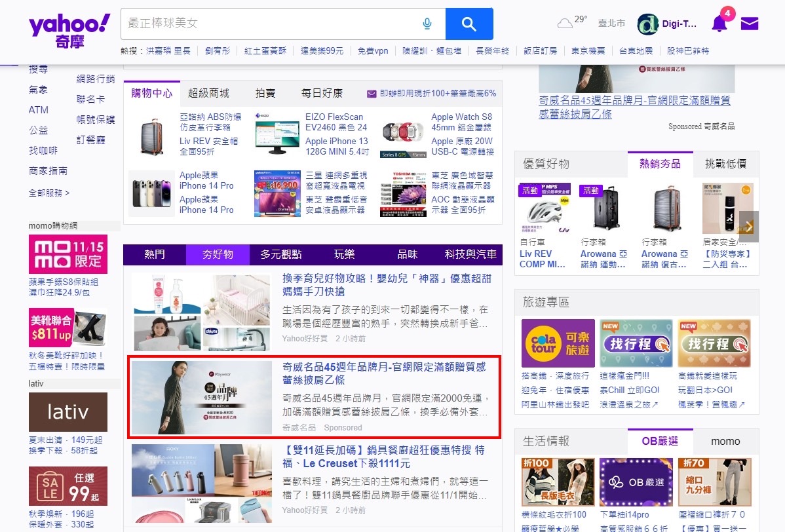785x532 pixels.
Task: Click the 免費vpn trending search link
Action: 373,51
